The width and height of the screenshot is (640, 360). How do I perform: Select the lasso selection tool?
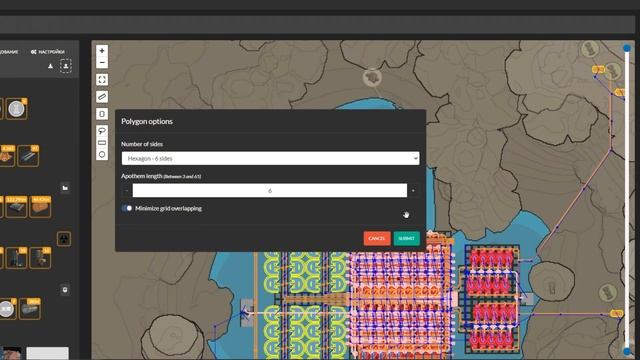click(x=102, y=131)
